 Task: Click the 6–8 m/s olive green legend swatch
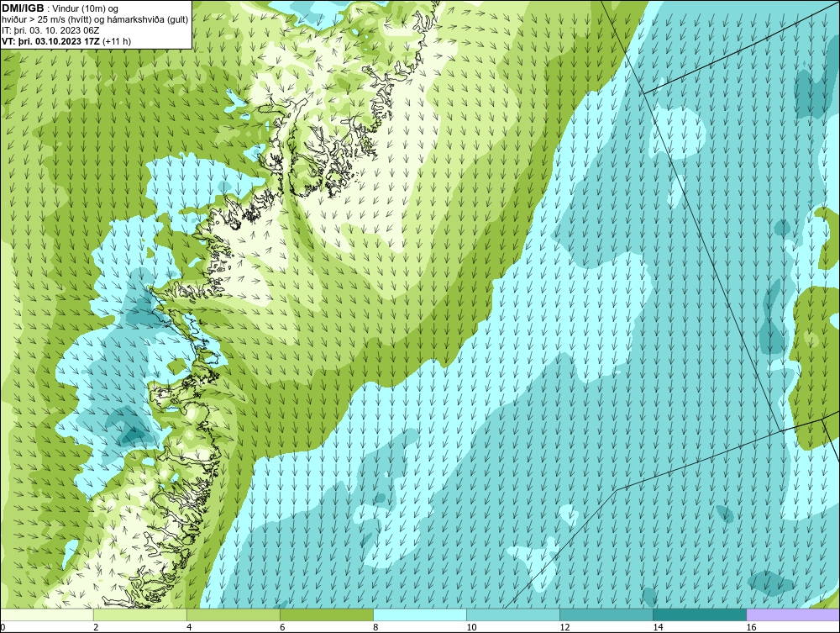[326, 615]
